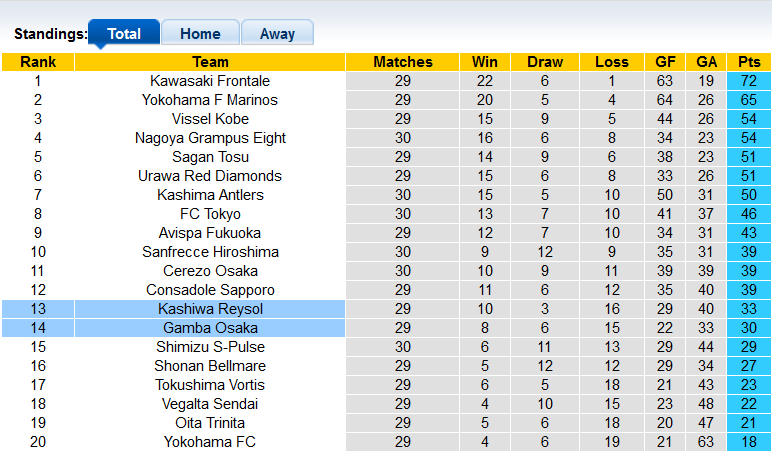Image resolution: width=772 pixels, height=452 pixels.
Task: Click Urawa Red Diamonds team name
Action: [x=210, y=176]
